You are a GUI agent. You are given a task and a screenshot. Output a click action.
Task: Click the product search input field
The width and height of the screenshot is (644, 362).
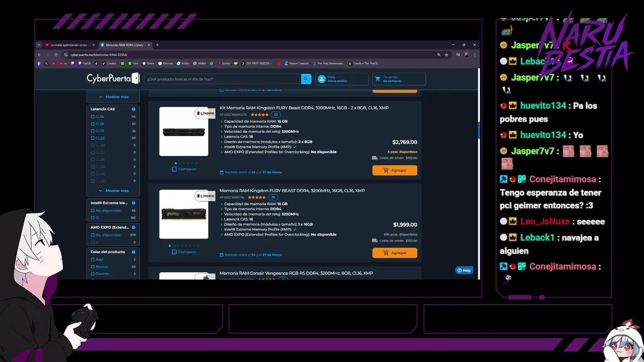(x=223, y=79)
